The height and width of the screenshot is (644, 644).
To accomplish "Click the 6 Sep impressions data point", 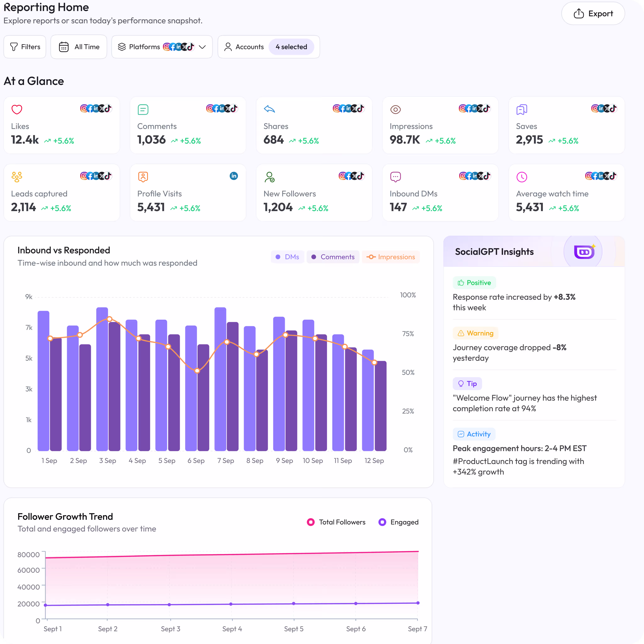I will click(197, 371).
